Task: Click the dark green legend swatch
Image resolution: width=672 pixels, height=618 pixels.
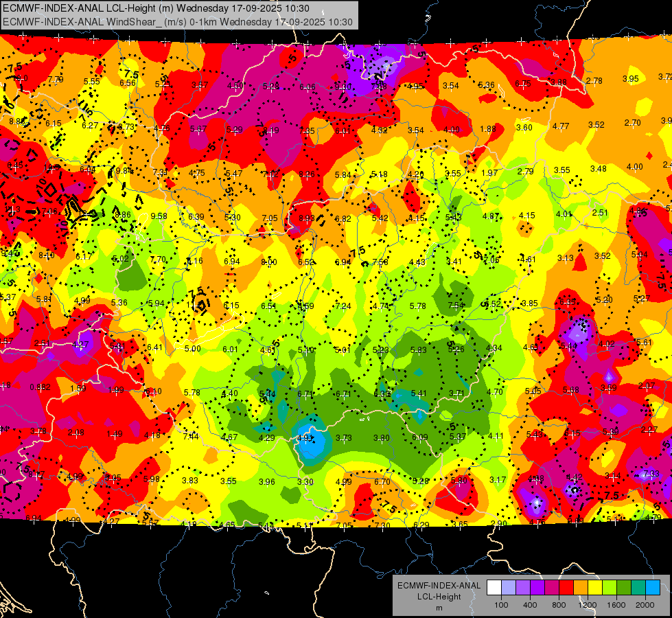Action: 624,587
